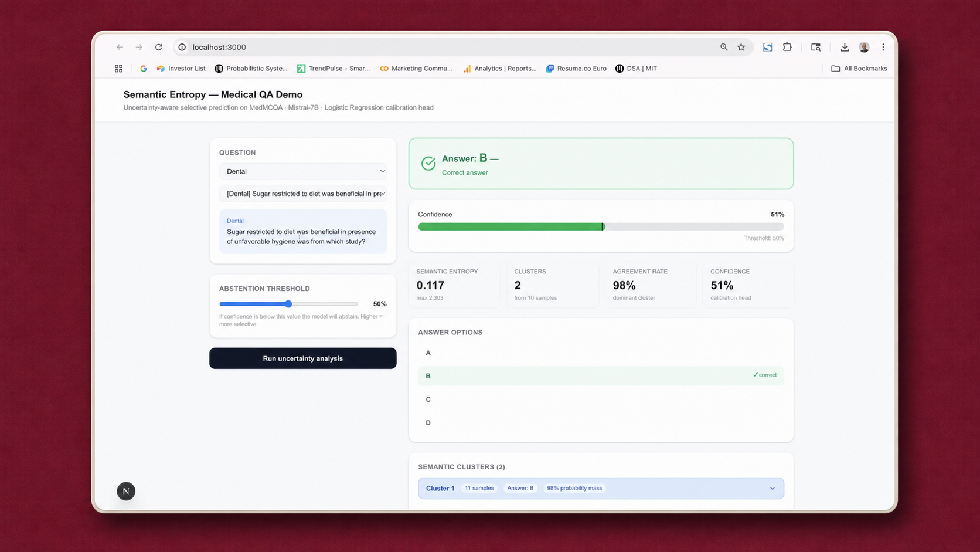Click the Next.js dev tools N badge
The height and width of the screenshot is (552, 980).
point(126,491)
